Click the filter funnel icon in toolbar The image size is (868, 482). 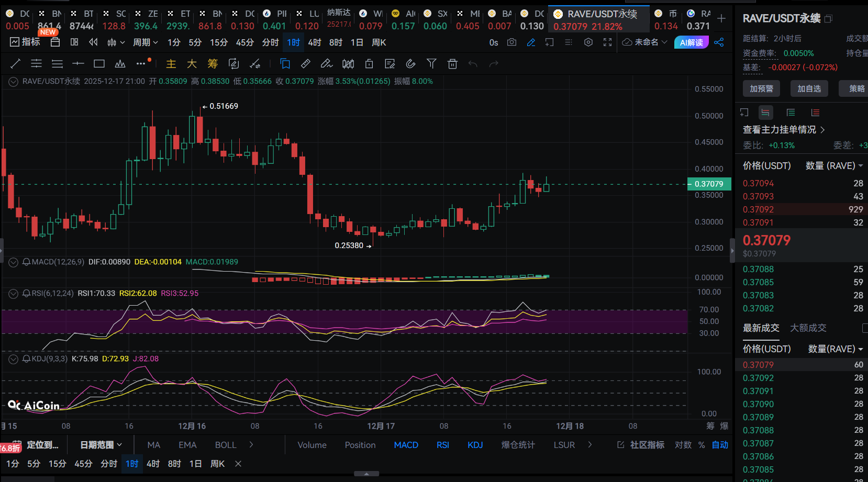click(x=431, y=64)
